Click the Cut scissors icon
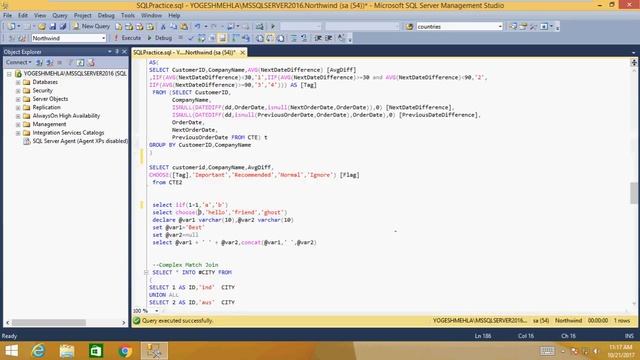640x360 pixels. coord(163,27)
